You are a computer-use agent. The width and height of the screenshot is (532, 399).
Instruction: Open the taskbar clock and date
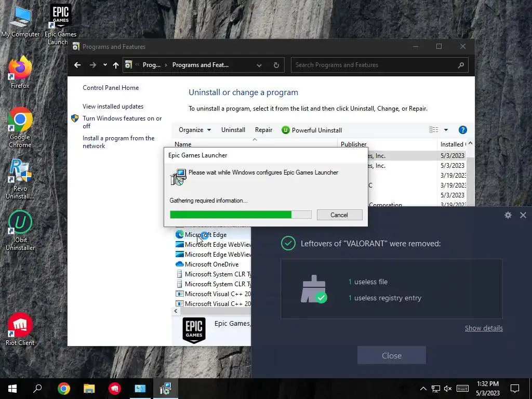(488, 389)
